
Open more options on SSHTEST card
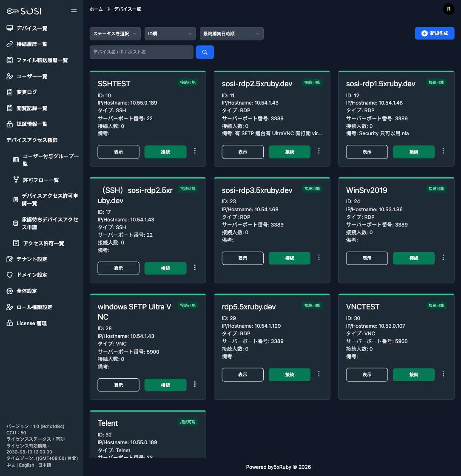coord(195,151)
